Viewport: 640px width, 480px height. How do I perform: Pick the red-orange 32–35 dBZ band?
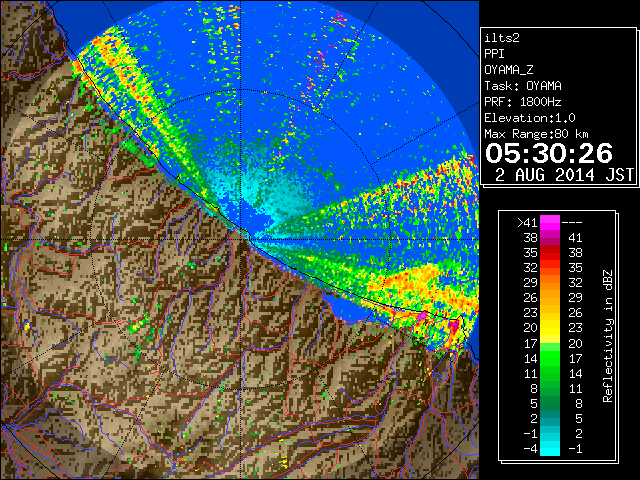pyautogui.click(x=550, y=268)
